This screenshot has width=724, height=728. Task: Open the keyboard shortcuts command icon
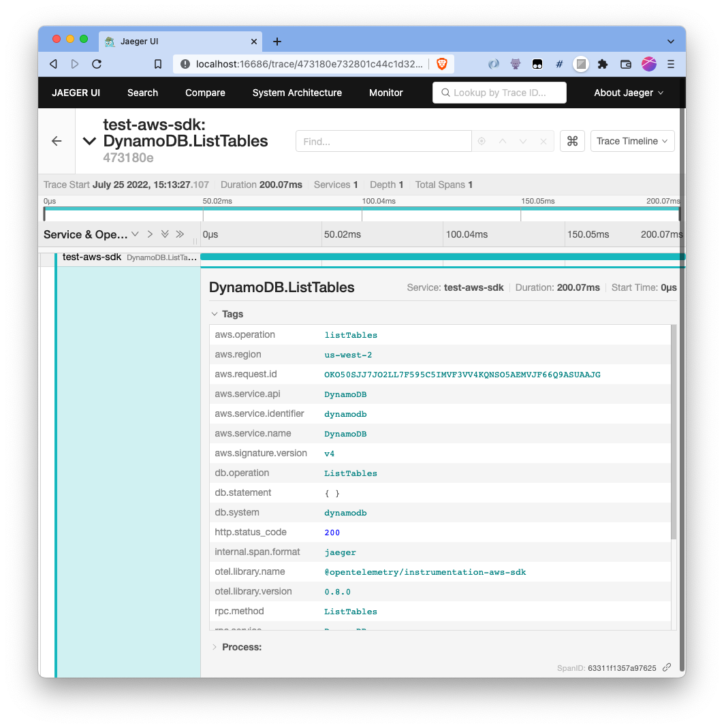point(572,141)
